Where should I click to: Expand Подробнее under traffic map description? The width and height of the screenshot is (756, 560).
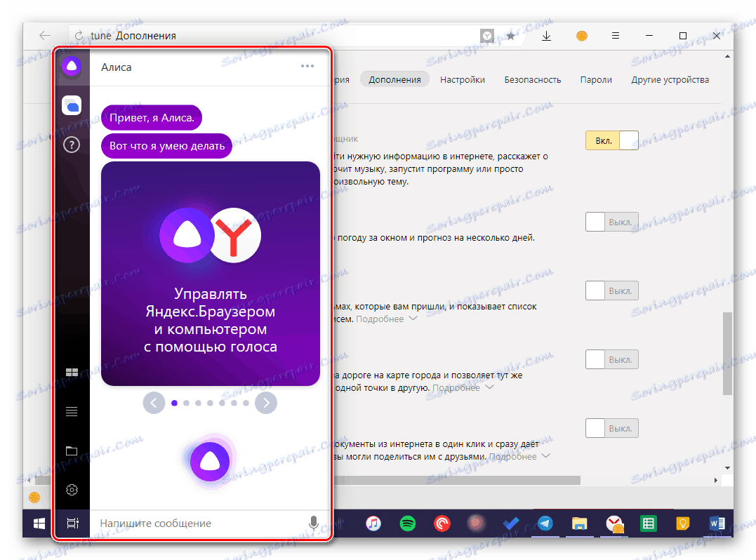[463, 388]
